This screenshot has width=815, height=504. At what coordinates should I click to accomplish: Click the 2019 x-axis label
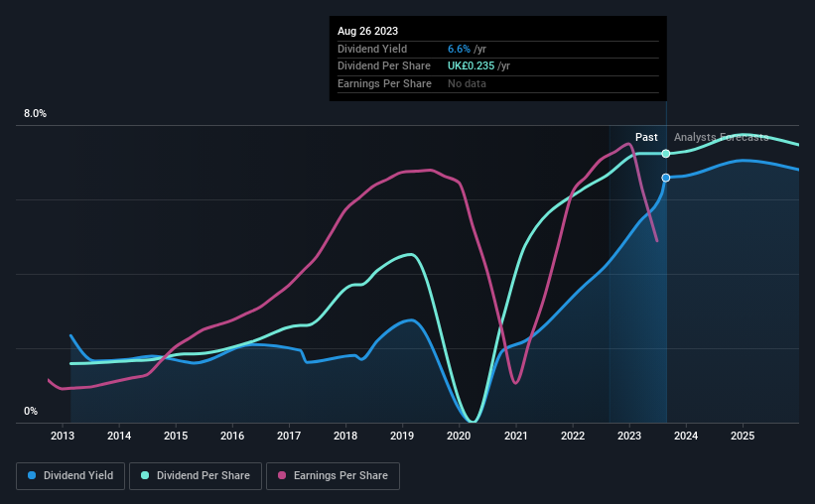point(402,436)
